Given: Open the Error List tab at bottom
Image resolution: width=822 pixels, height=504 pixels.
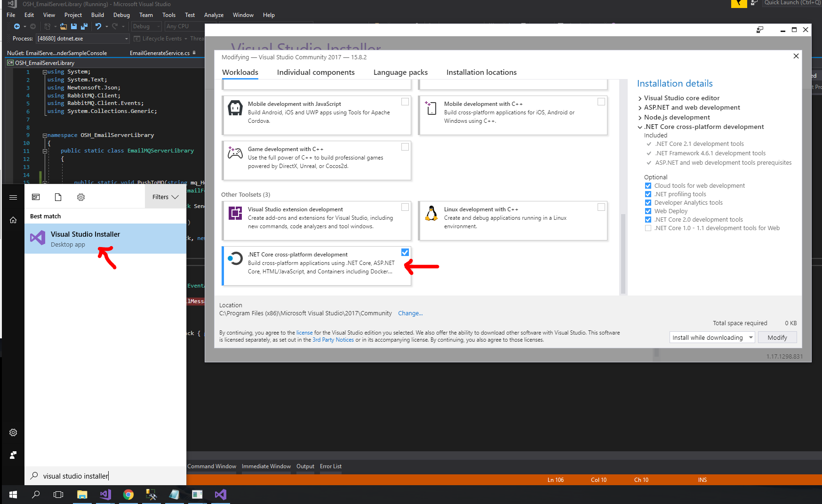Looking at the screenshot, I should click(x=331, y=466).
